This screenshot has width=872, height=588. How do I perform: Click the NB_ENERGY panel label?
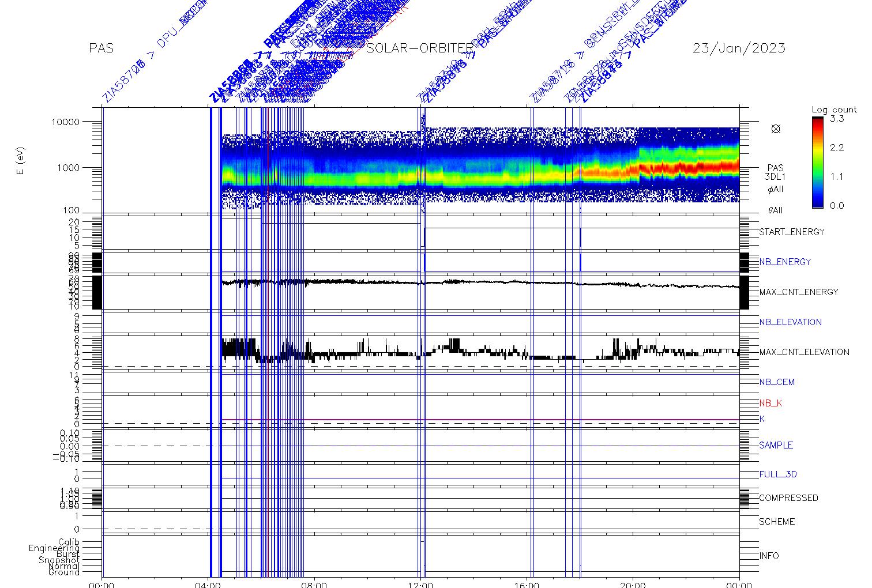coord(785,262)
